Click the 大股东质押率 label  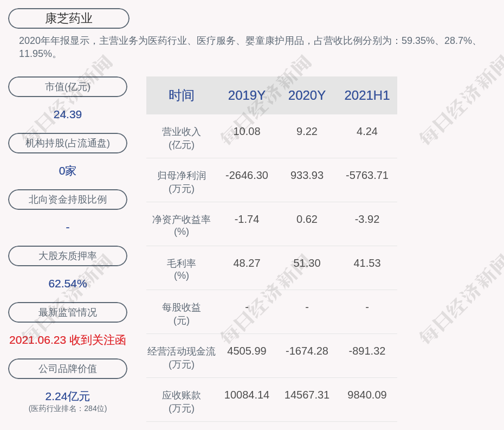point(68,256)
